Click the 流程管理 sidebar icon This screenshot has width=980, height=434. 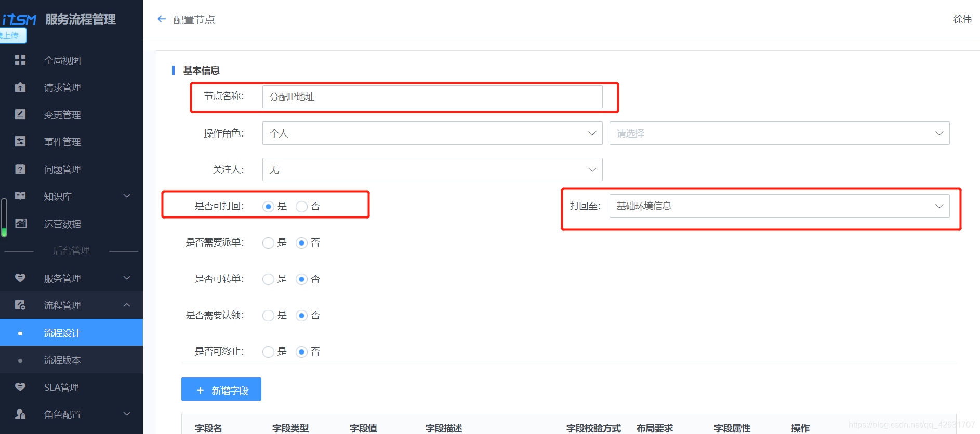20,305
